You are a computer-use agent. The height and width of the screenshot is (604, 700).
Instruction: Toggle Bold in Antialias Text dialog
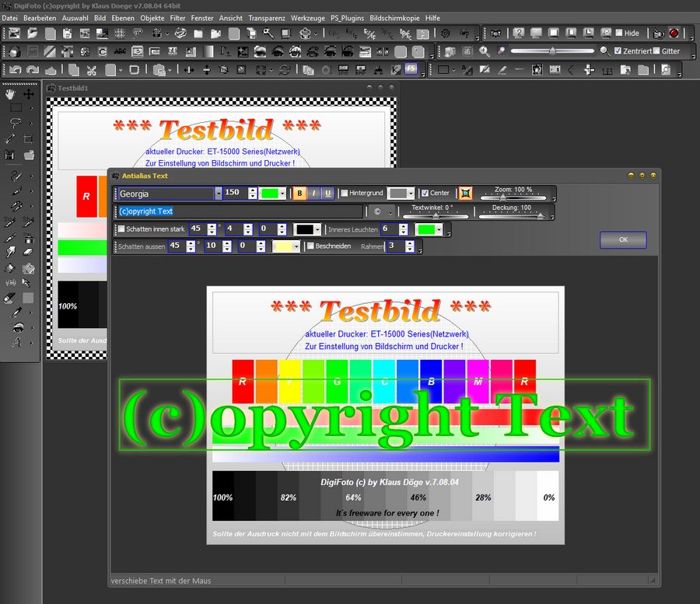tap(299, 193)
